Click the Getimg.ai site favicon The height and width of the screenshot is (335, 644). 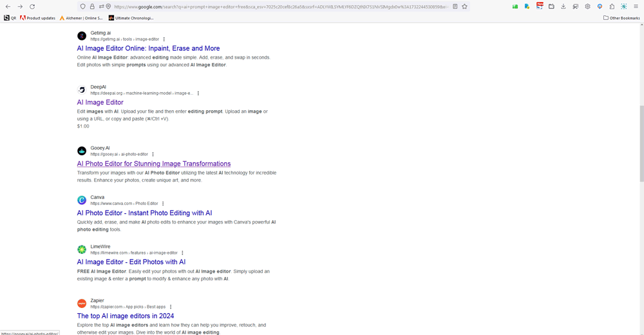pyautogui.click(x=82, y=36)
